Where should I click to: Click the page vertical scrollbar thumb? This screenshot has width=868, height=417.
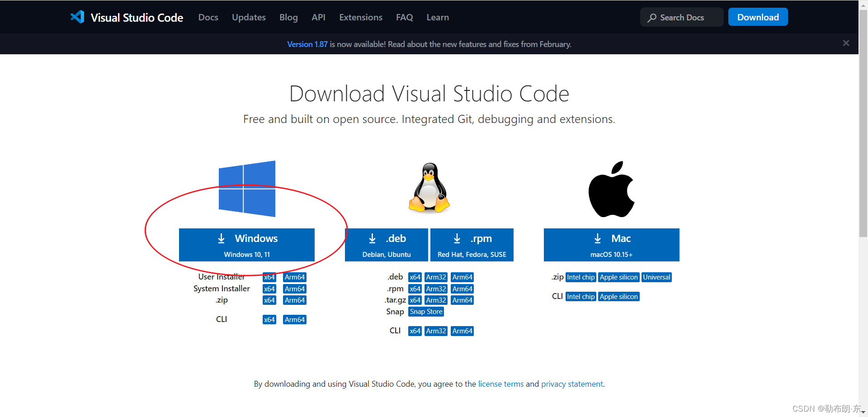863,123
